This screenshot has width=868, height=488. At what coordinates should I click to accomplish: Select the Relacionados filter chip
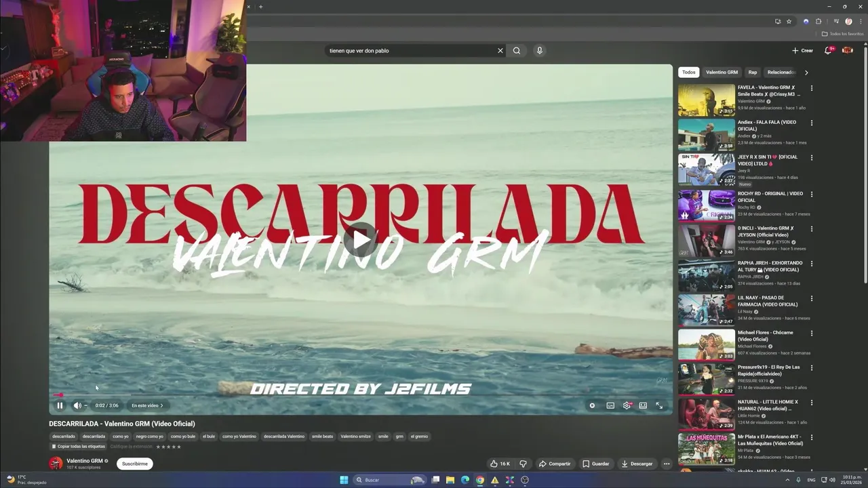pos(781,73)
